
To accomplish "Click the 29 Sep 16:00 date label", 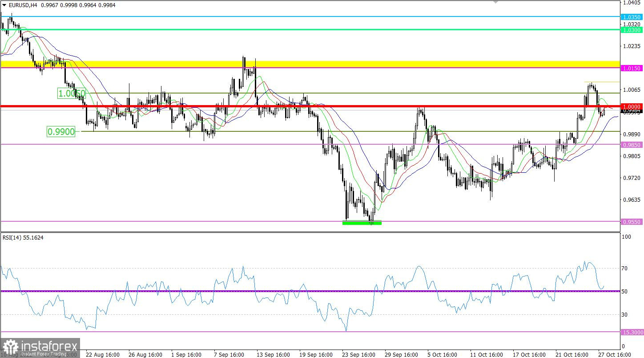I will (x=401, y=355).
